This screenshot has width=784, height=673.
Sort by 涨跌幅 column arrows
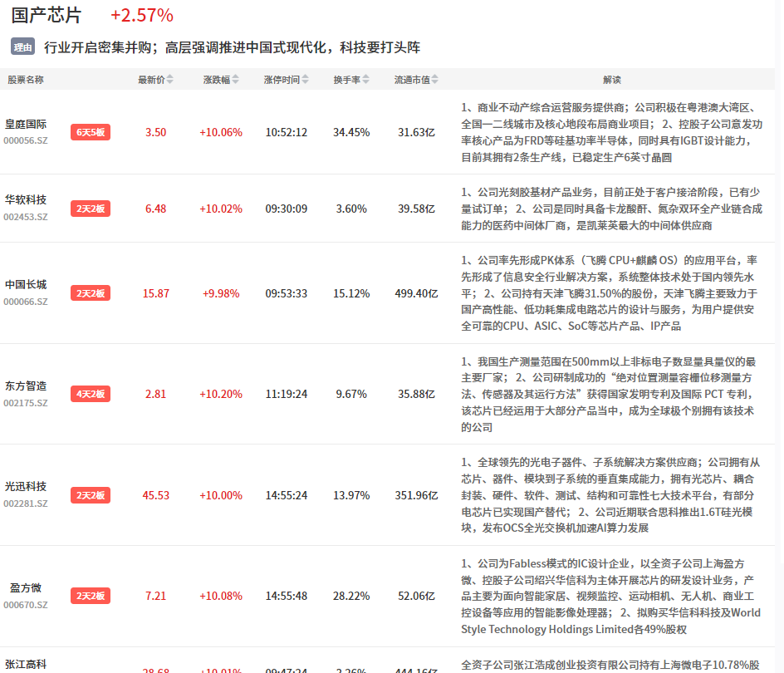pos(236,80)
